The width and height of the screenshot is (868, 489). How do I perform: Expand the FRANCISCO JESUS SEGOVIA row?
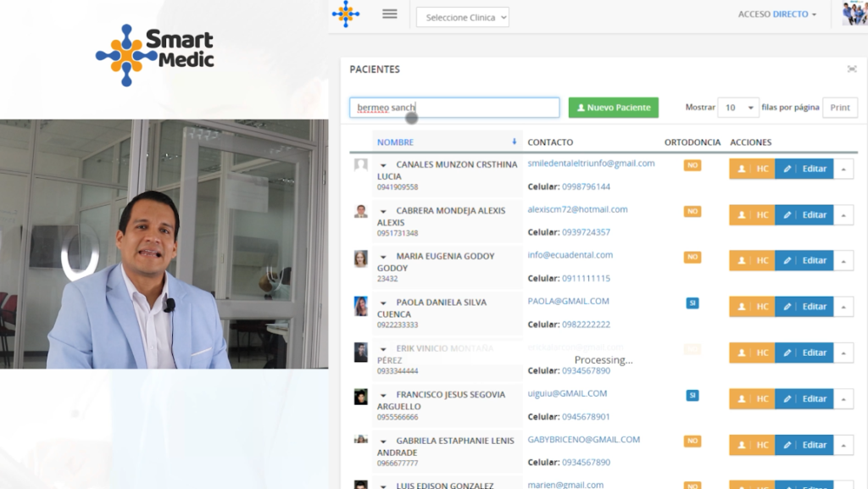click(x=383, y=395)
